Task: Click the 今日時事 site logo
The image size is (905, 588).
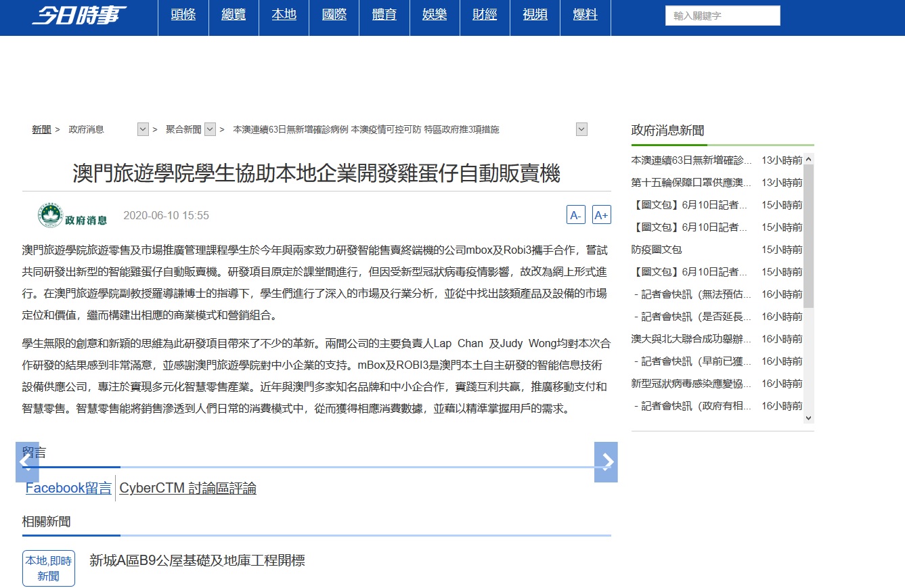Action: [x=79, y=15]
